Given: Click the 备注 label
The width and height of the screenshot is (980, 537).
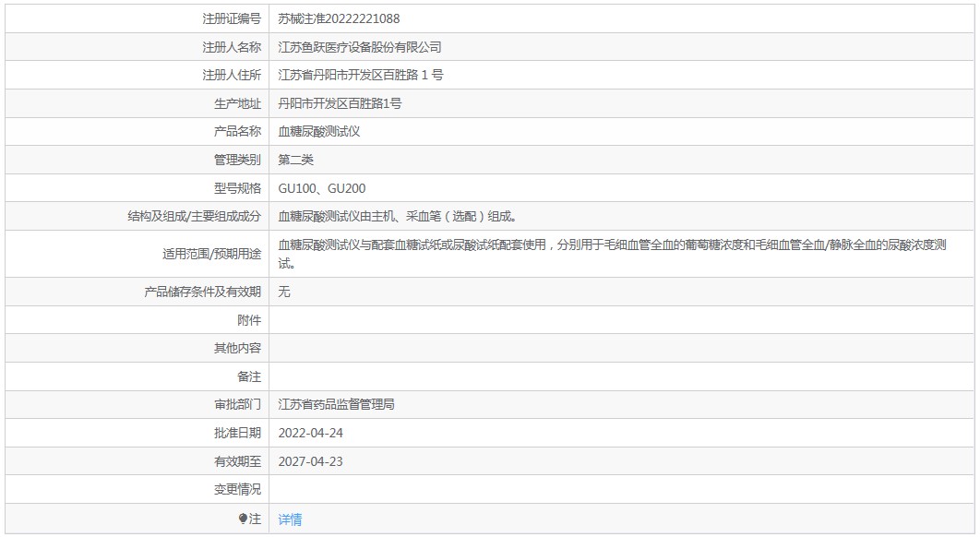Looking at the screenshot, I should [249, 376].
